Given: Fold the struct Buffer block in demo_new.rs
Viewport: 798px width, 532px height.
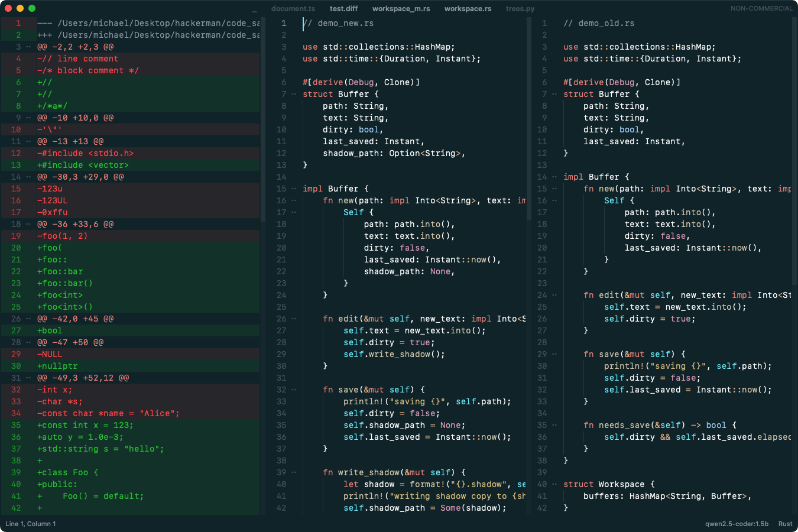Looking at the screenshot, I should pos(294,94).
